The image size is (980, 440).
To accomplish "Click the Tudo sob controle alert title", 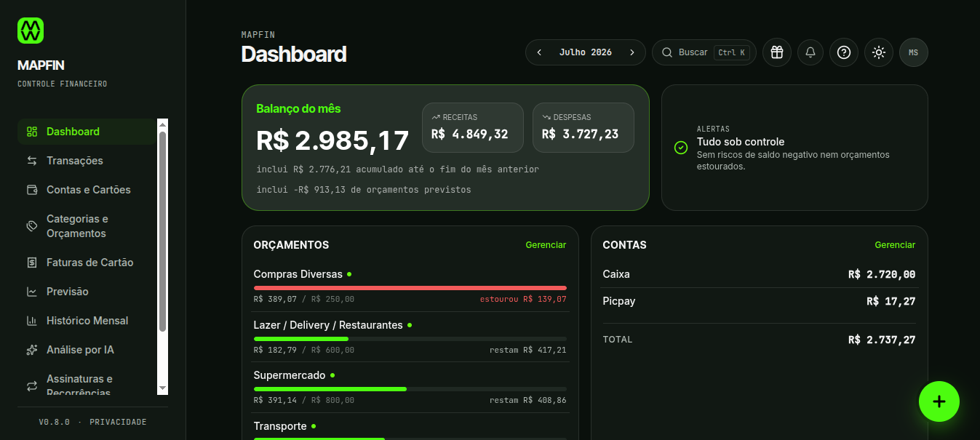I will 741,142.
